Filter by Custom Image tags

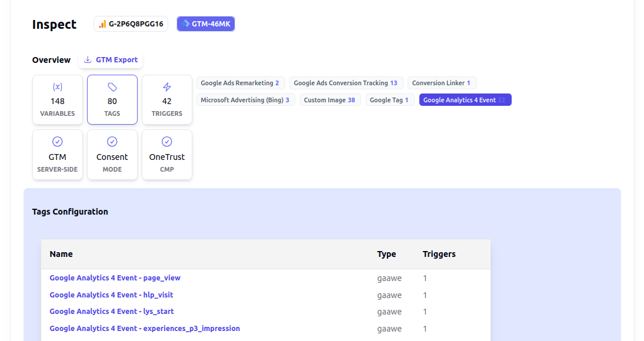(x=330, y=100)
